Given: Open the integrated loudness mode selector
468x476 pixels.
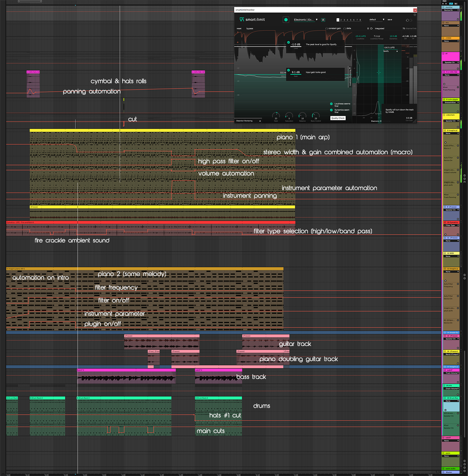Looking at the screenshot, I should point(379,28).
